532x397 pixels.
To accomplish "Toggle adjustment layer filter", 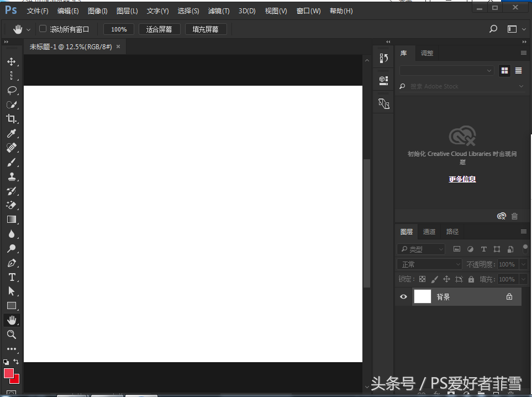I will [x=470, y=249].
